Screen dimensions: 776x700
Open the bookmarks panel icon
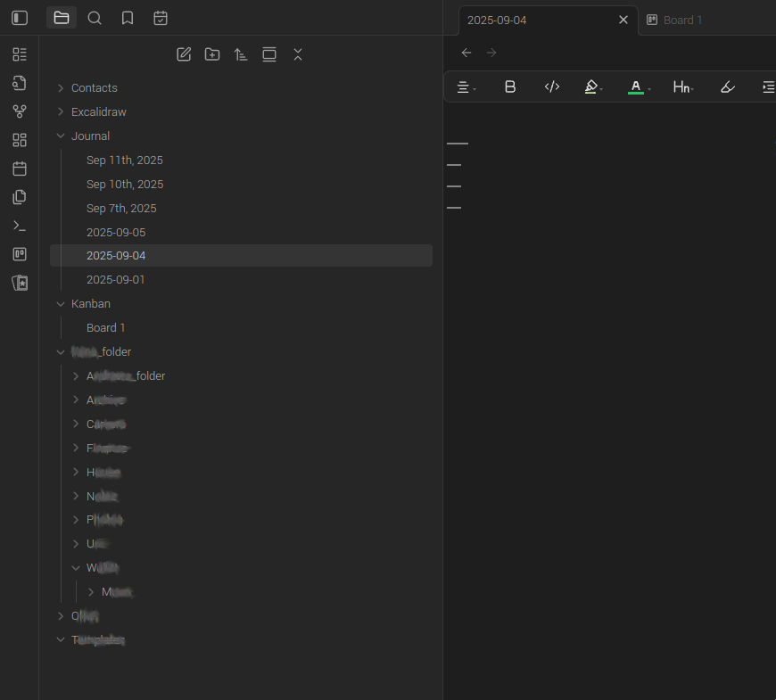[x=128, y=18]
